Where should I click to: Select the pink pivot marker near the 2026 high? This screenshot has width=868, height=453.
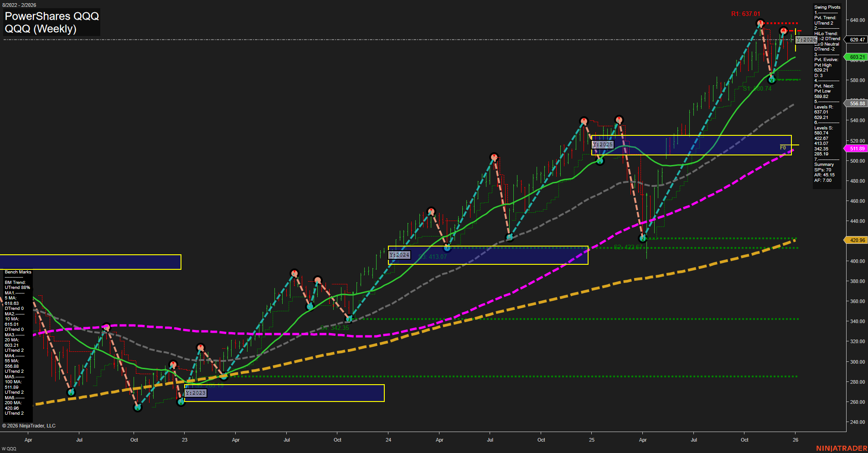click(783, 31)
